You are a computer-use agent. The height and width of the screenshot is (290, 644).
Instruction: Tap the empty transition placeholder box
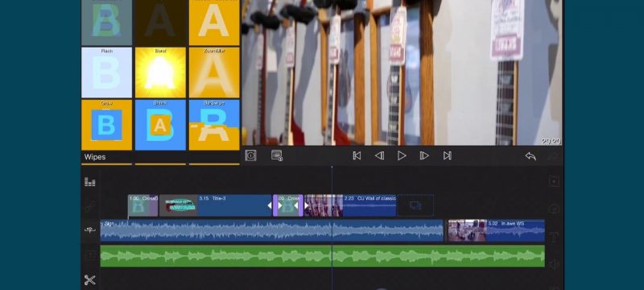pyautogui.click(x=415, y=205)
